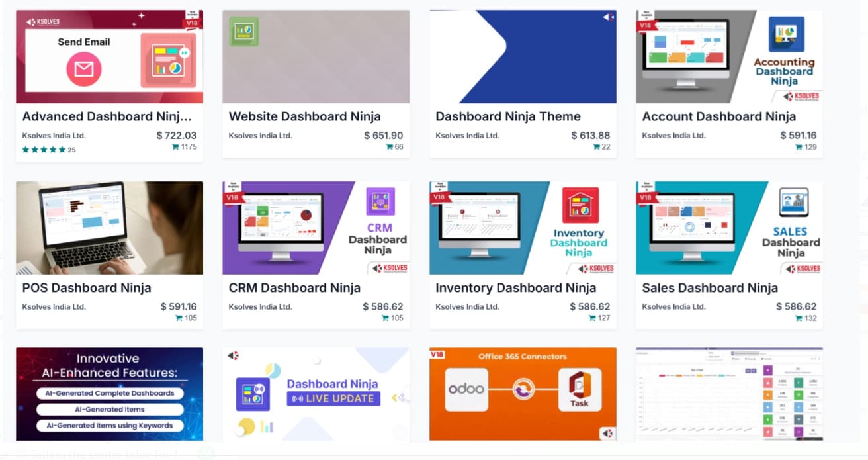The image size is (868, 460).
Task: Click the Account Dashboard Ninja $ 591.16 price
Action: coord(799,136)
